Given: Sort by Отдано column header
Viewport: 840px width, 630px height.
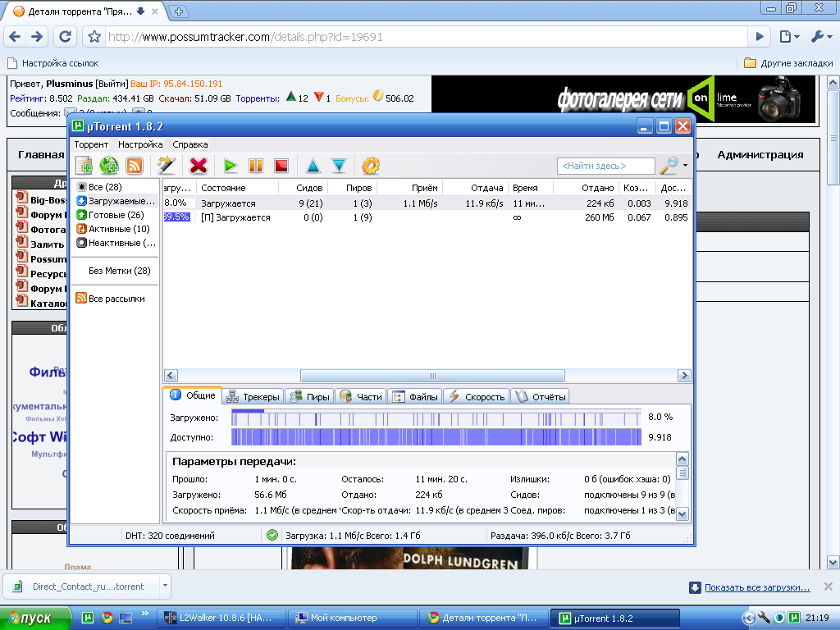Looking at the screenshot, I should tap(587, 188).
